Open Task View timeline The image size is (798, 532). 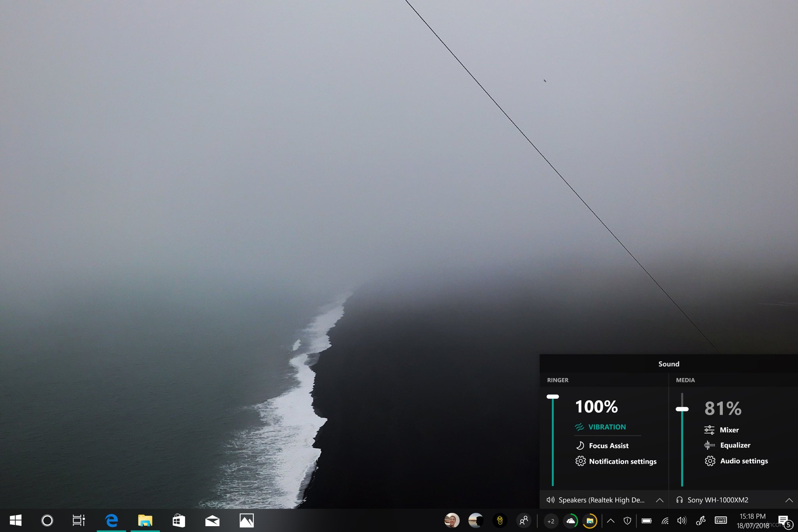79,520
